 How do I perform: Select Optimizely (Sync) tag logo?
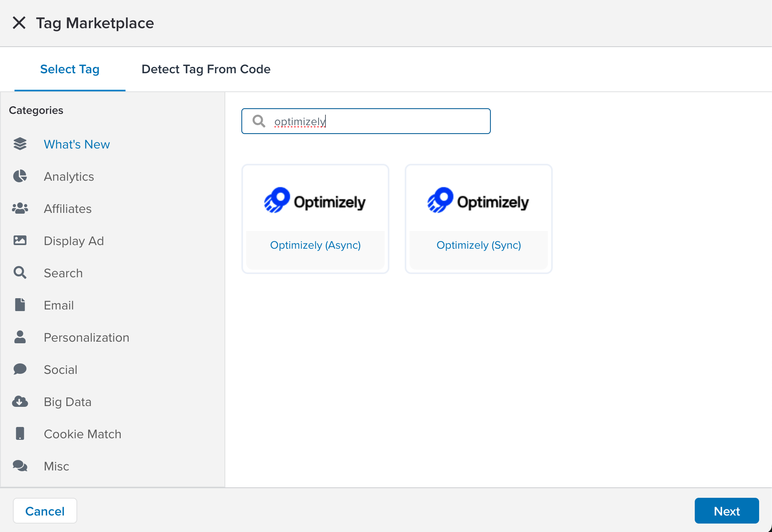tap(478, 200)
